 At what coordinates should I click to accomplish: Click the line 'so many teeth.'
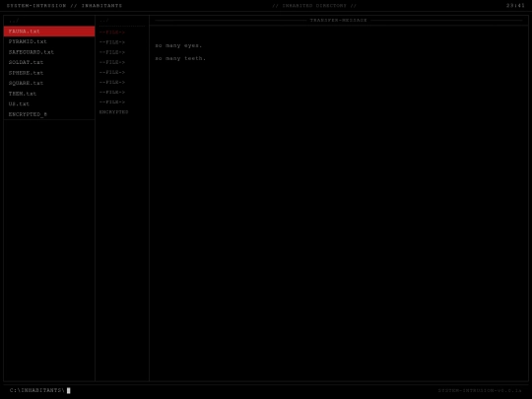[x=180, y=58]
